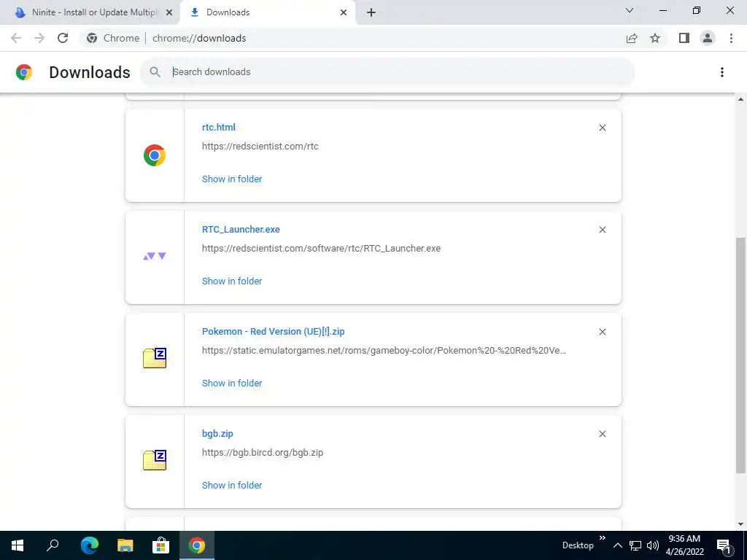Select the Downloads tab
Viewport: 747px width, 560px height.
[x=268, y=12]
